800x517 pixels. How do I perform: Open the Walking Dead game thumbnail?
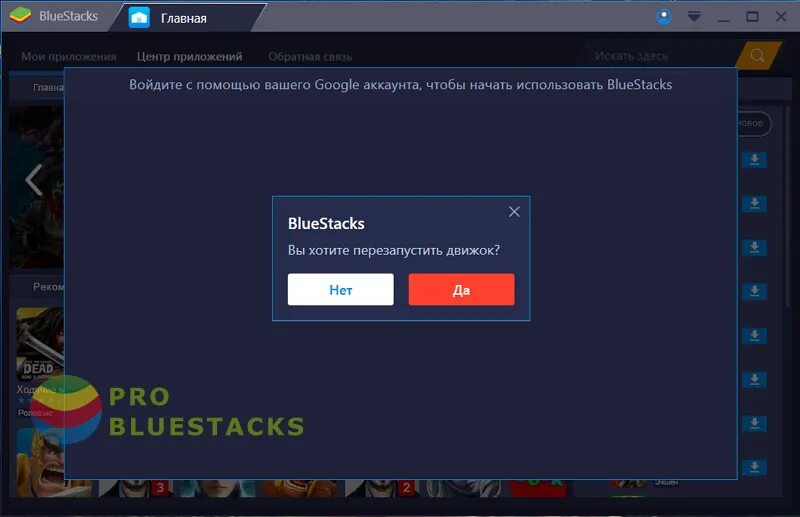pos(40,343)
